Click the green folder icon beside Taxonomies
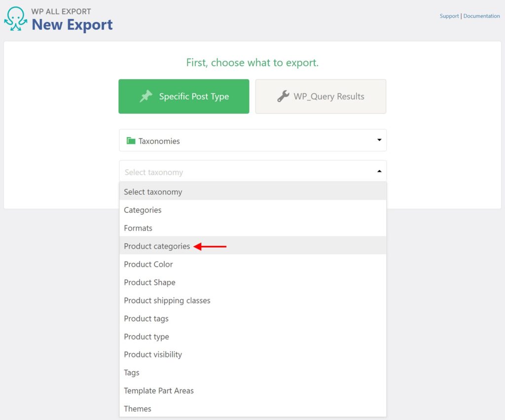Viewport: 505px width, 420px height. coord(131,140)
